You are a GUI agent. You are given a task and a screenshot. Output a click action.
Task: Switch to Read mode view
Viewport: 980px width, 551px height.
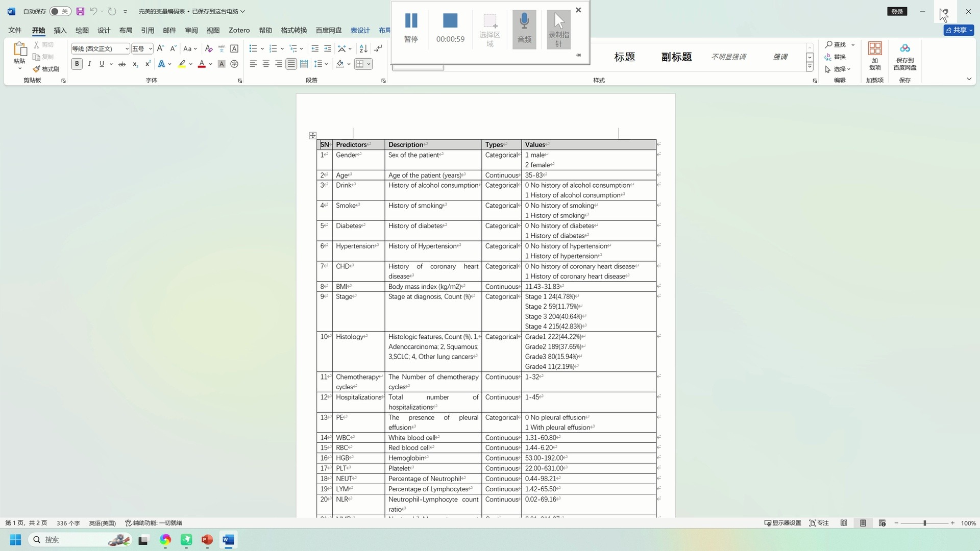844,523
